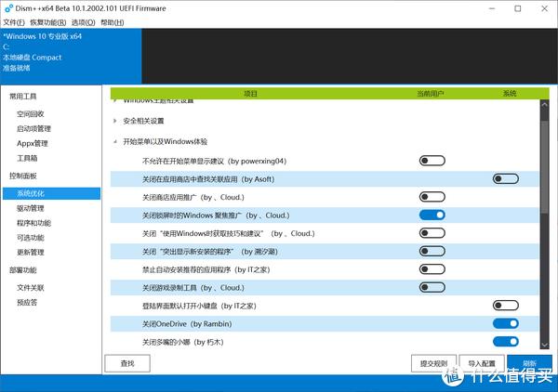Enable 关闭游戏录制工具 switch
This screenshot has height=392, width=558.
432,287
